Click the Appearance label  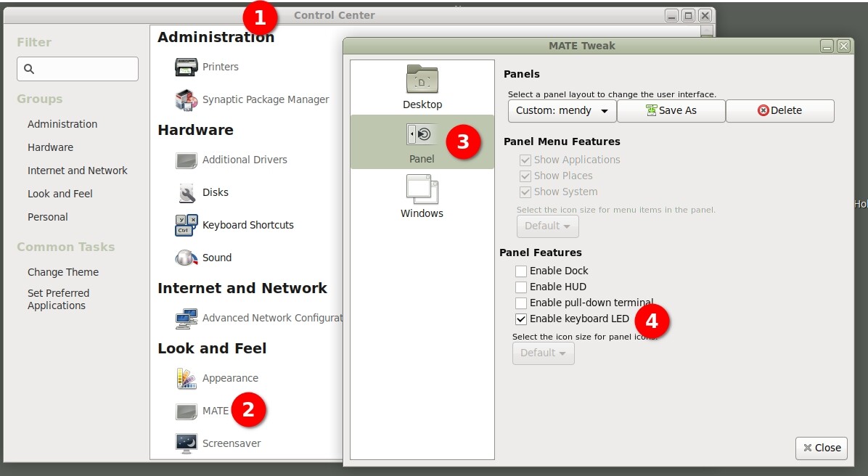pos(230,379)
